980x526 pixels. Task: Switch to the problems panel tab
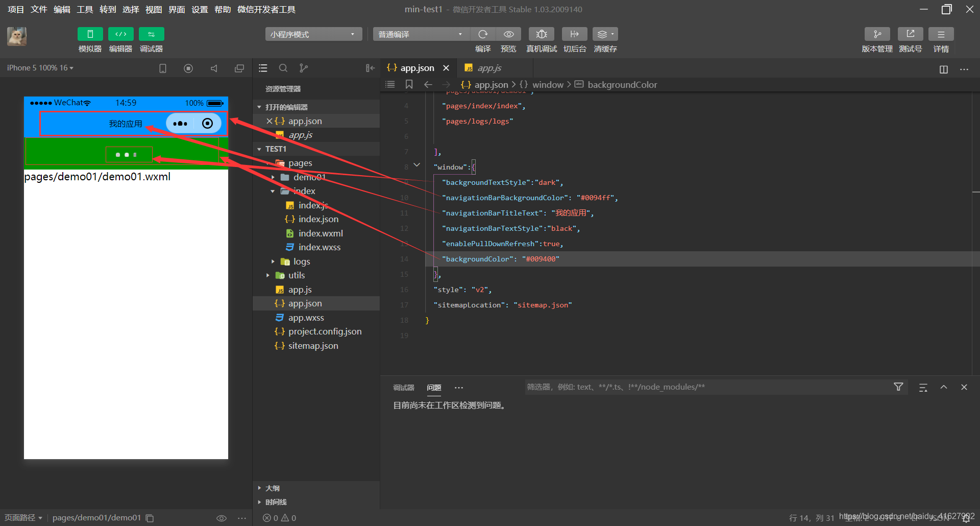[x=434, y=388]
